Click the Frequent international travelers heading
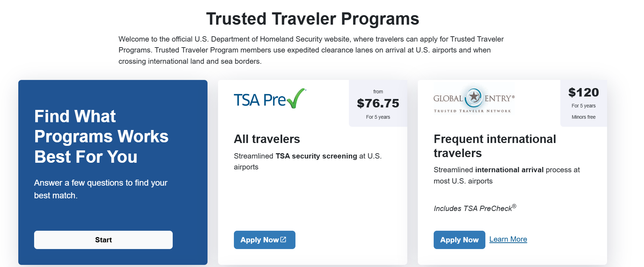 (x=495, y=146)
